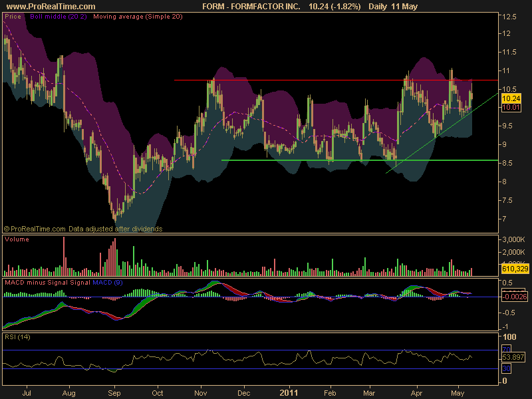
Task: Click the www.ProRealTime.com header link
Action: coord(51,6)
